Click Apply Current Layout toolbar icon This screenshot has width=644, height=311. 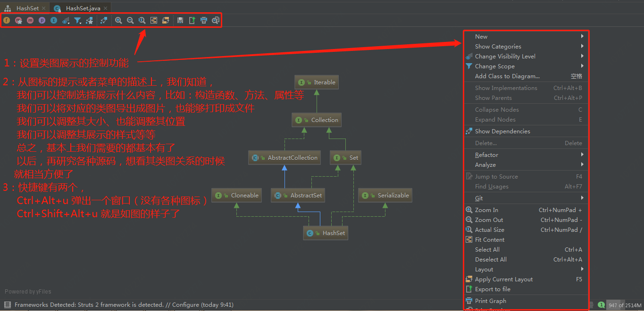click(166, 20)
